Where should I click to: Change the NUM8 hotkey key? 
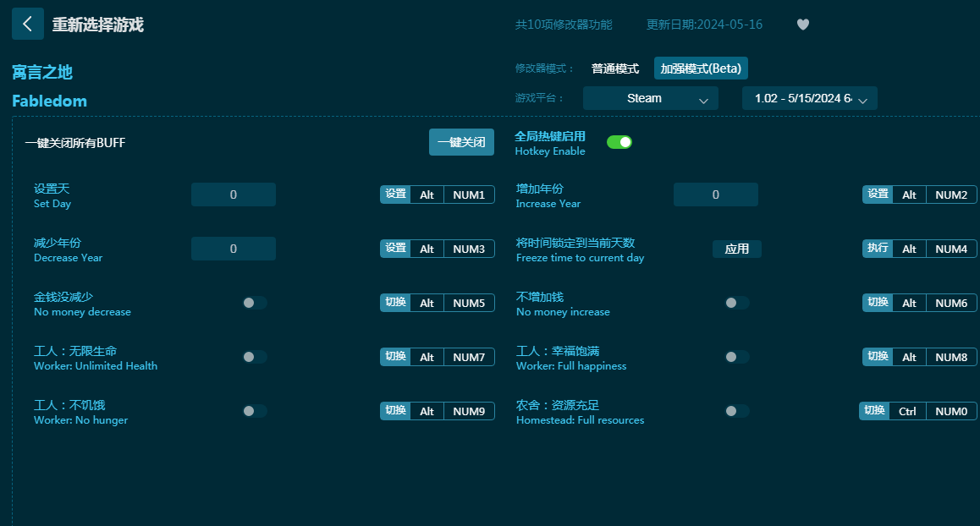click(x=951, y=357)
